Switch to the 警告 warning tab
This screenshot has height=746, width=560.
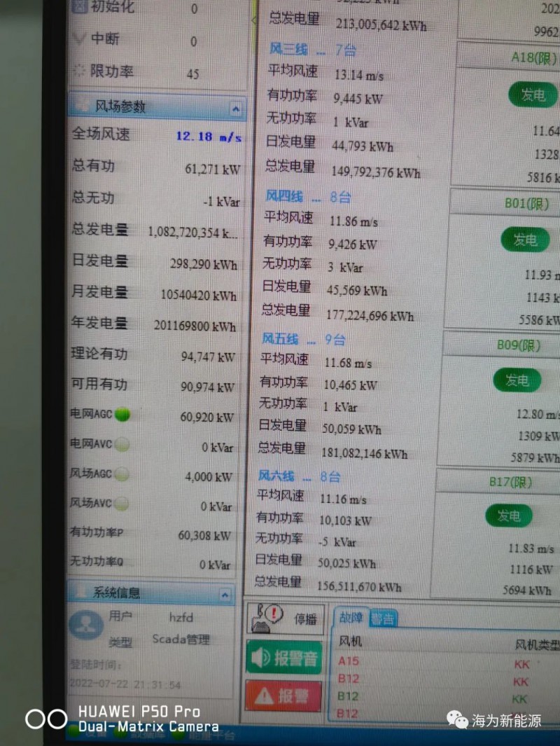click(382, 619)
